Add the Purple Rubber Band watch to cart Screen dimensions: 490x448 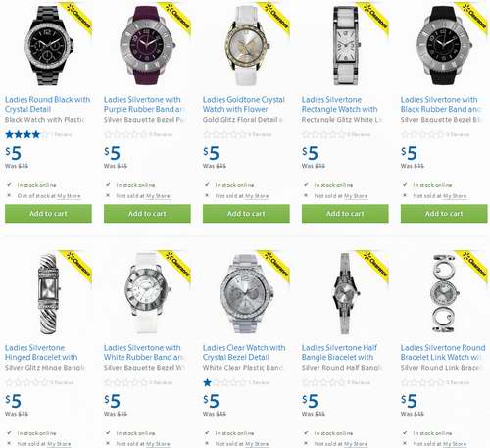[x=147, y=214]
